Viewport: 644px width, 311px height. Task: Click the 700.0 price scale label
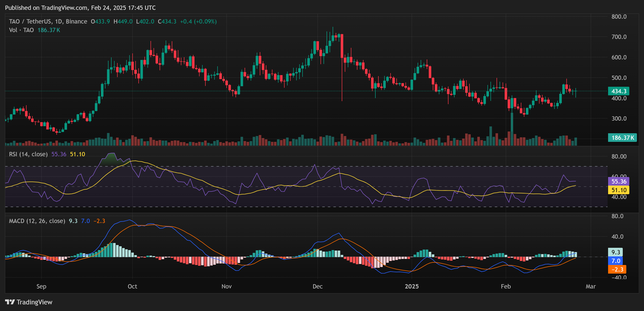pos(619,37)
